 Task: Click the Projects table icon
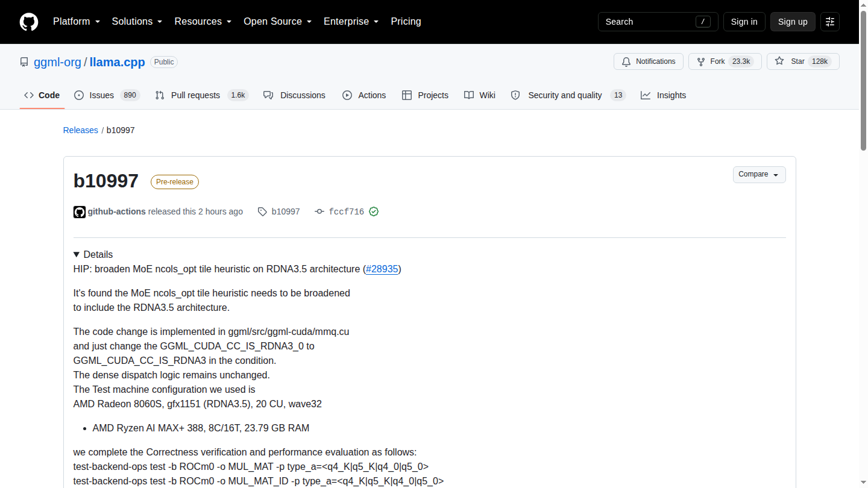coord(407,95)
